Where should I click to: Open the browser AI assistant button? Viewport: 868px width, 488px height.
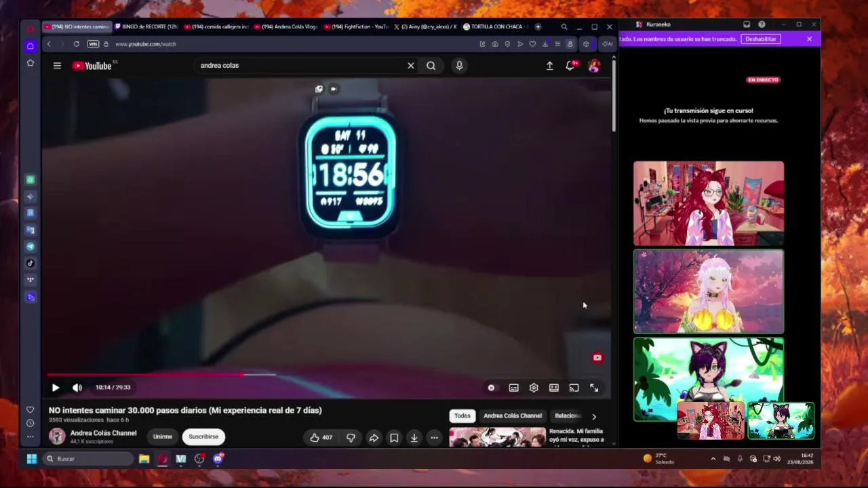pos(606,44)
